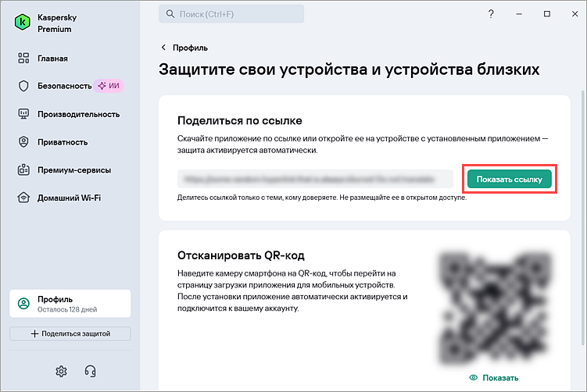Click the magnifier search icon
This screenshot has height=392, width=587.
click(170, 14)
